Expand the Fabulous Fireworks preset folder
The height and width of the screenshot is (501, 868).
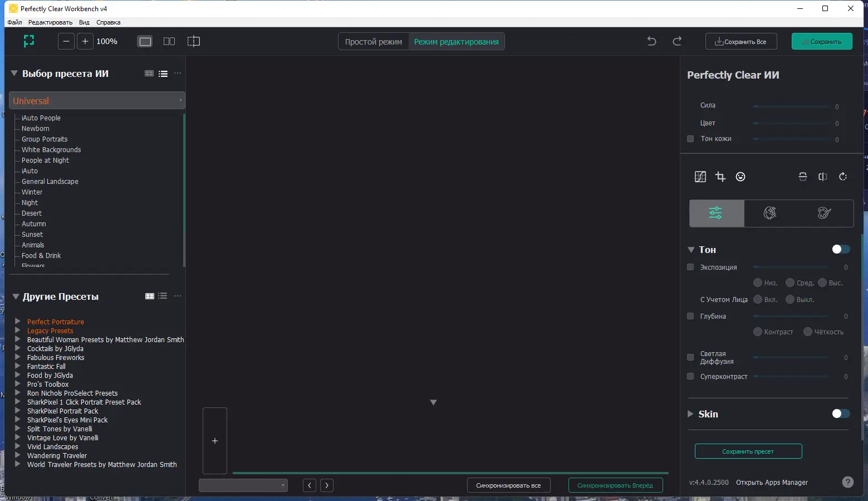click(x=18, y=357)
